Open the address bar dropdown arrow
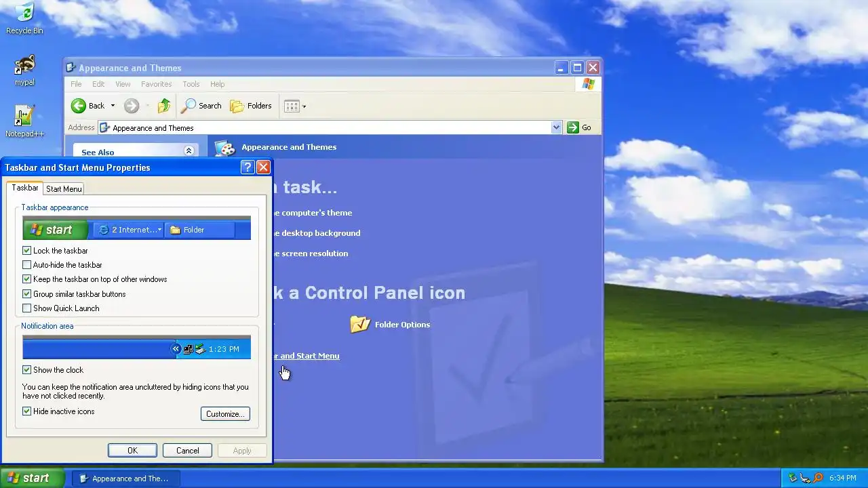This screenshot has height=488, width=868. click(557, 127)
